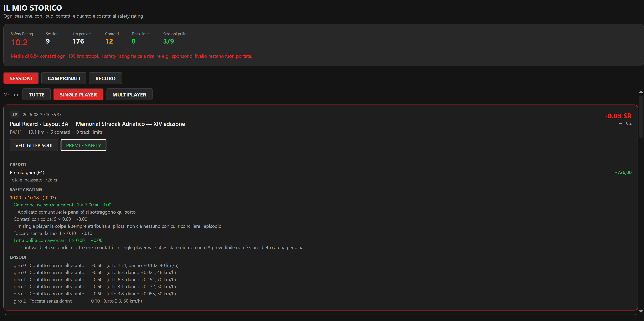Viewport: 644px width, 321px height.
Task: Select the Toccata senza danno episode
Action: (78, 301)
